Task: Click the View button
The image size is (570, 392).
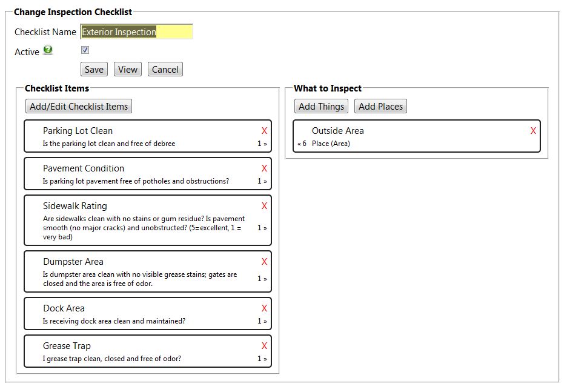Action: point(127,70)
